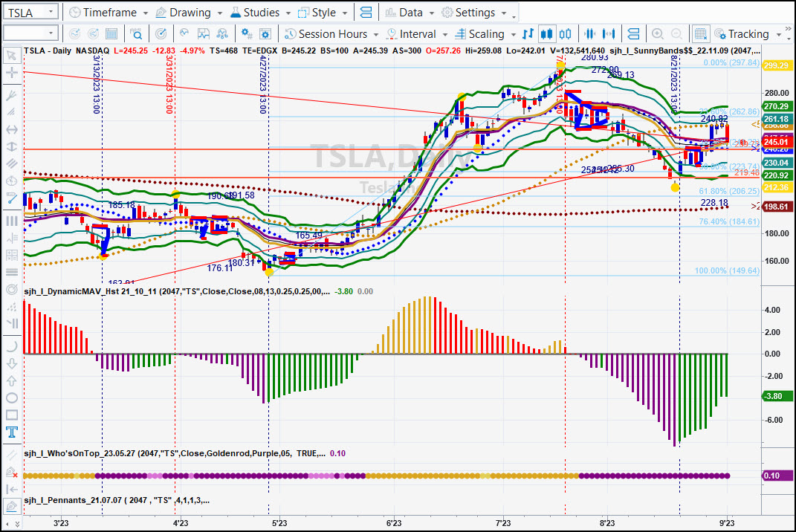The height and width of the screenshot is (532, 796).
Task: Click the save-chart wave icon
Action: tap(203, 34)
